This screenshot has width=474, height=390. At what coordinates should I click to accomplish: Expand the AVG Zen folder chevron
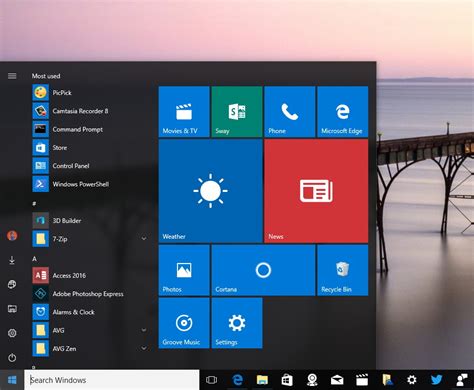pos(144,348)
